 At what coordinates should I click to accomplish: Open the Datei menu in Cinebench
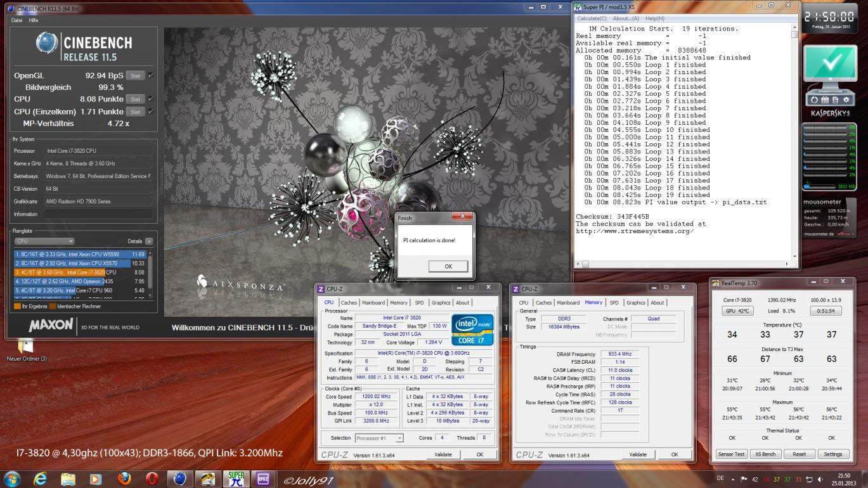[x=16, y=20]
